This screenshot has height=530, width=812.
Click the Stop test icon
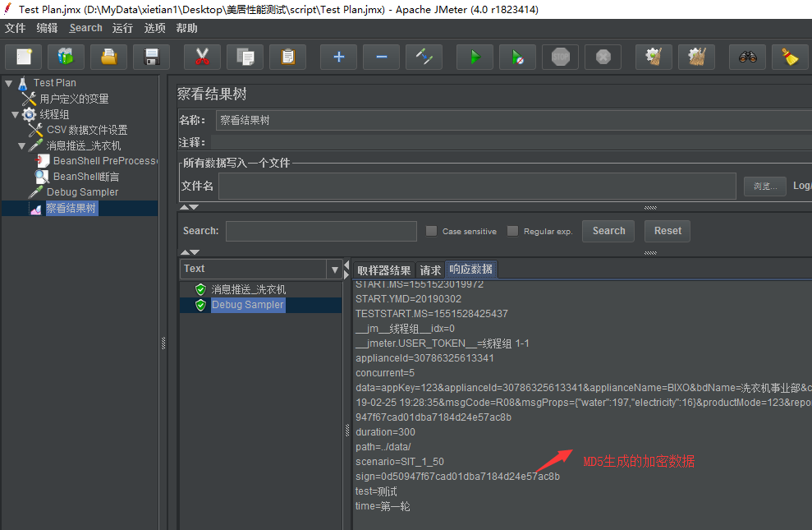pyautogui.click(x=560, y=57)
